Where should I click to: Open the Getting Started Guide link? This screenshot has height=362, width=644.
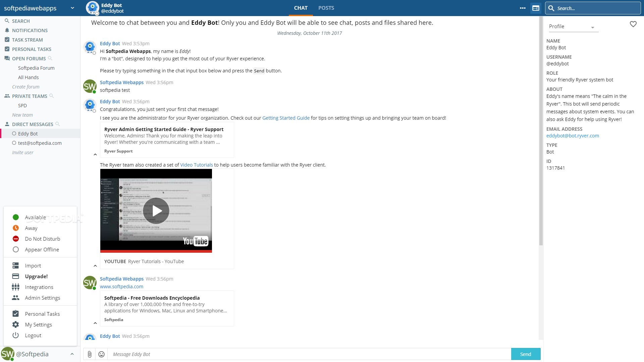point(286,118)
